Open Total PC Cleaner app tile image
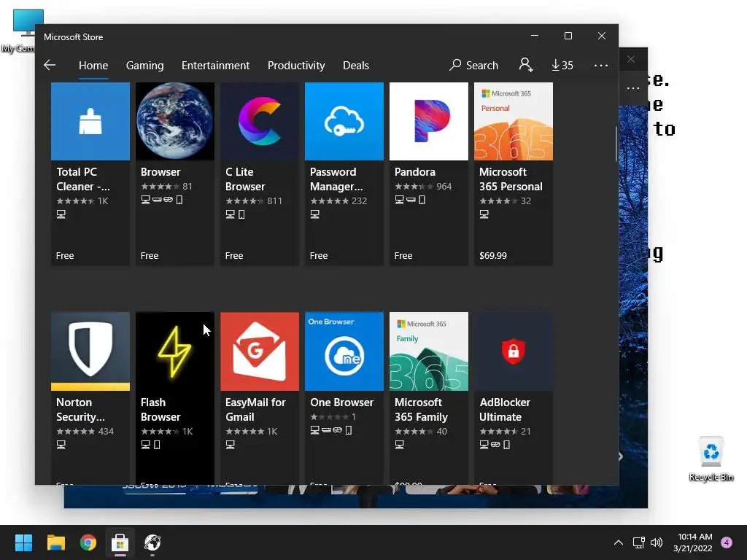Screen dimensions: 747x560 (90, 122)
